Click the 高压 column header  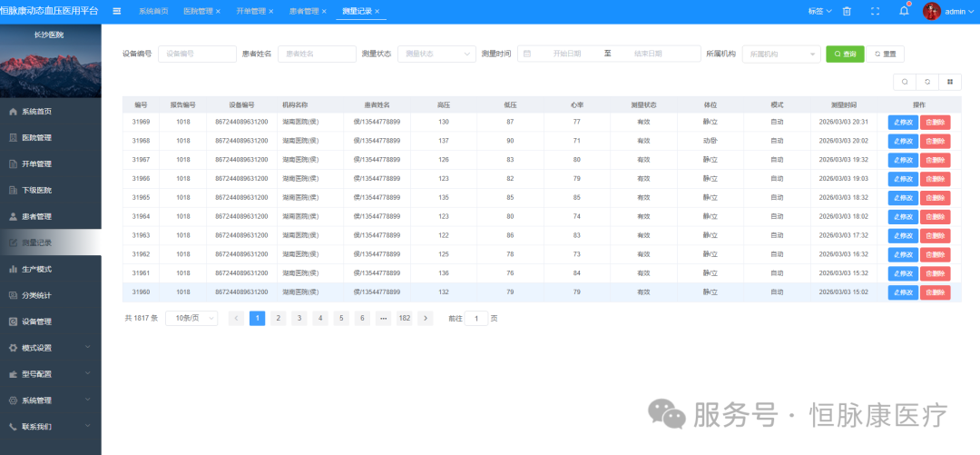click(444, 104)
